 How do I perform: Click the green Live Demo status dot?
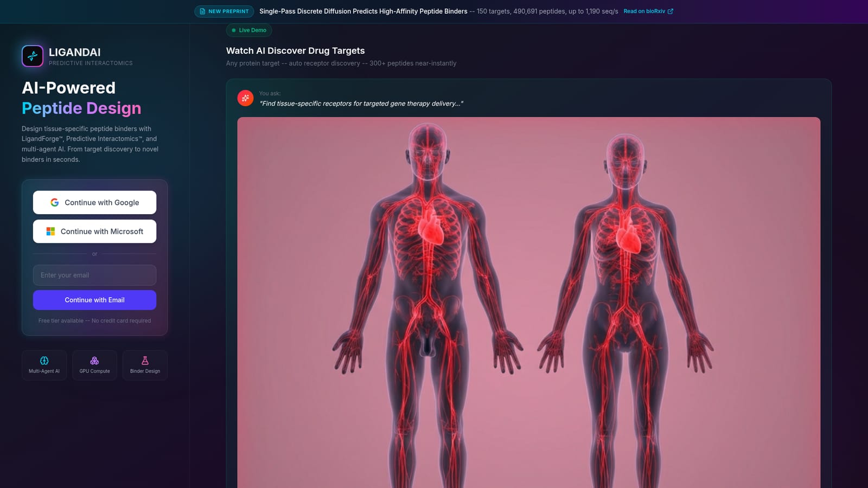click(x=234, y=30)
